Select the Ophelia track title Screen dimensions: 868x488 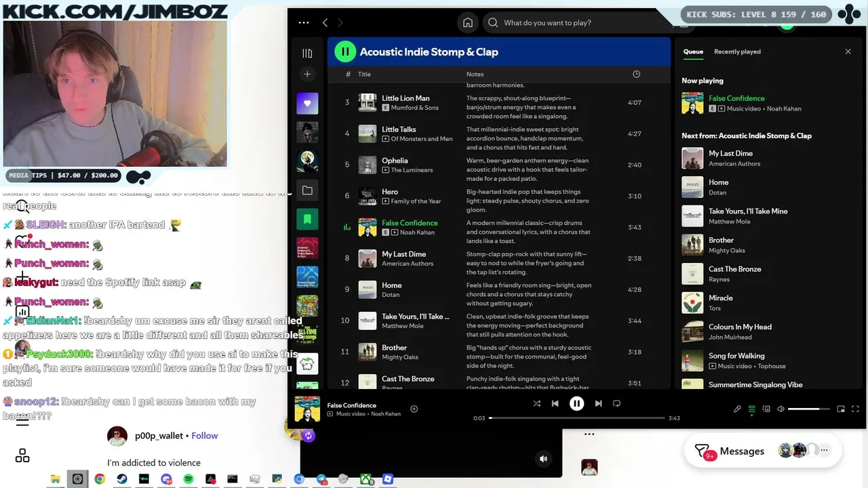coord(395,161)
